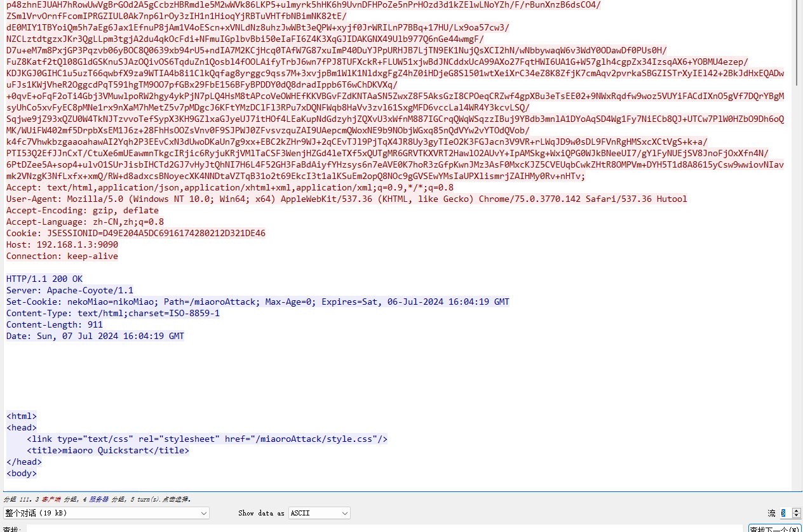The image size is (803, 532).
Task: Click the Content-Length: 911 line
Action: (x=54, y=324)
